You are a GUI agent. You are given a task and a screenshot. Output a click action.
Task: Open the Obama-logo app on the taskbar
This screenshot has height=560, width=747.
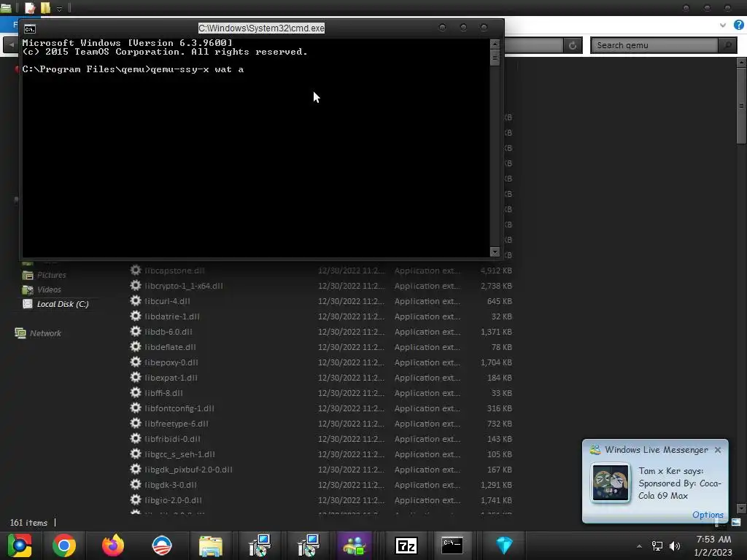(x=161, y=545)
